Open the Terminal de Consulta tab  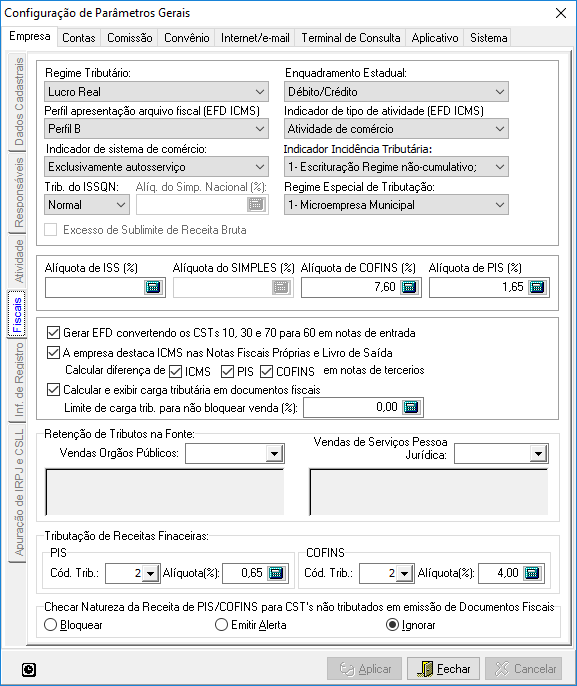(350, 38)
